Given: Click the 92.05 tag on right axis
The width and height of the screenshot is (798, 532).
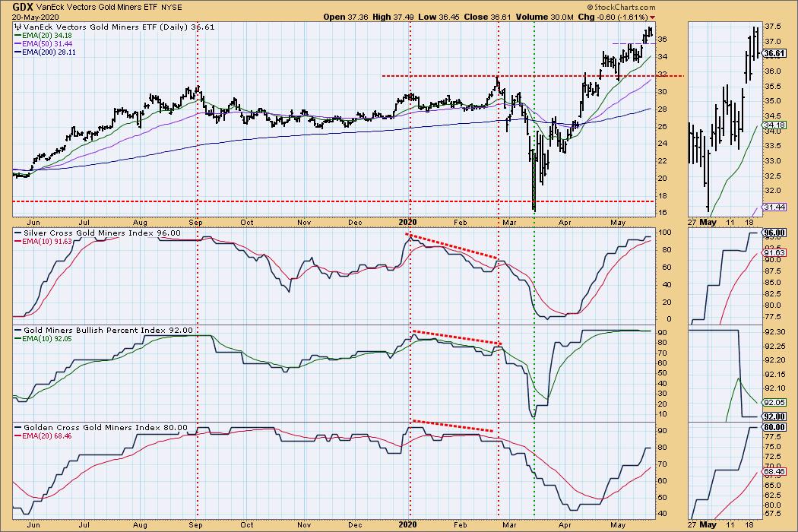Looking at the screenshot, I should 774,402.
